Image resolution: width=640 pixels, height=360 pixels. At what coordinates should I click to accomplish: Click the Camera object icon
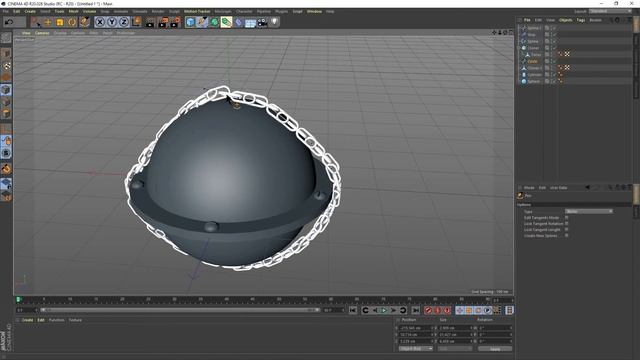(x=262, y=22)
